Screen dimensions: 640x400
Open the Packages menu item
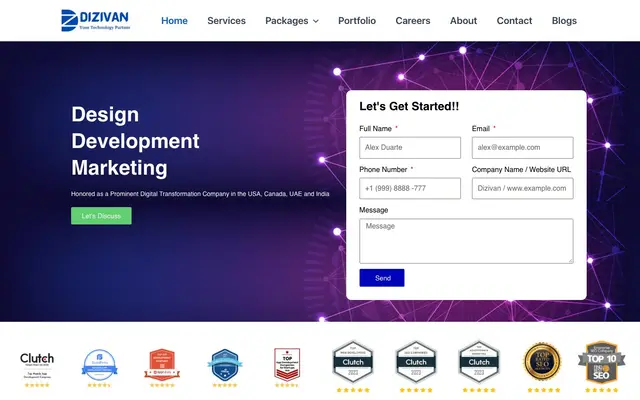click(287, 21)
